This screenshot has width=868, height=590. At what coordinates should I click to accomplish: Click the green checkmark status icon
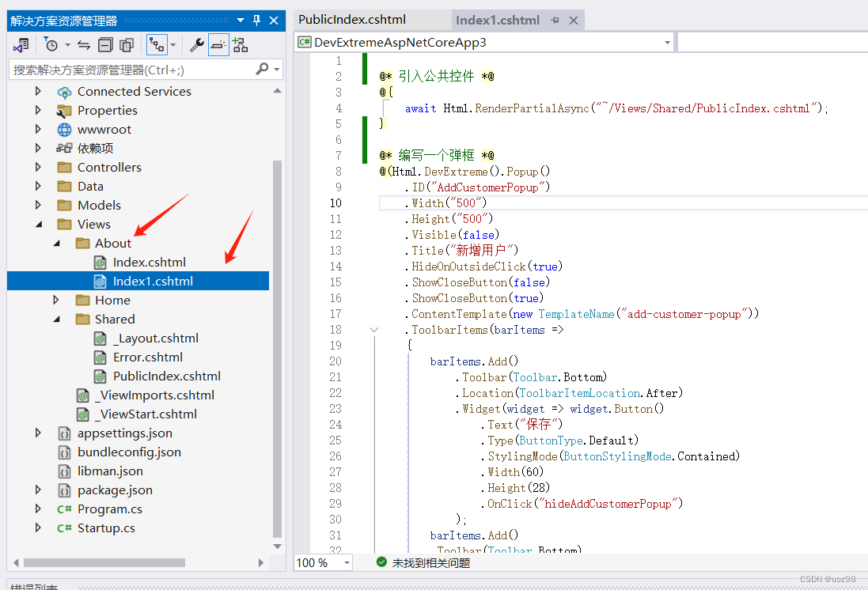tap(382, 562)
